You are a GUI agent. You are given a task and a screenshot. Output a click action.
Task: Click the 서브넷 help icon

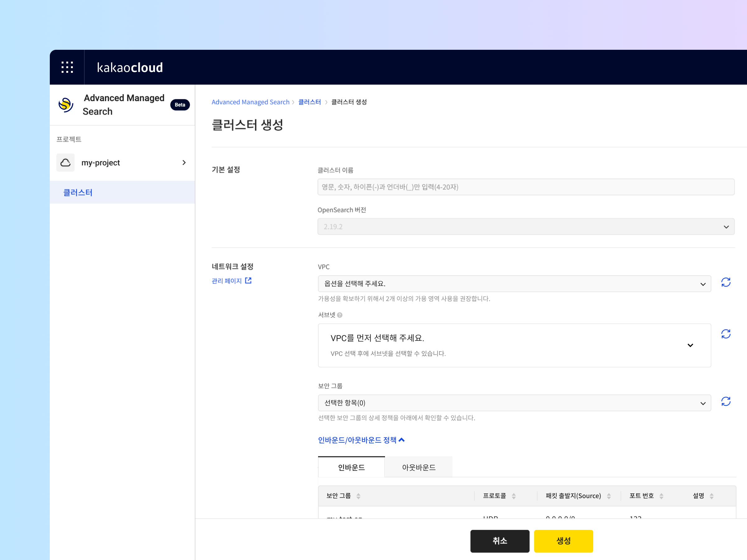341,315
